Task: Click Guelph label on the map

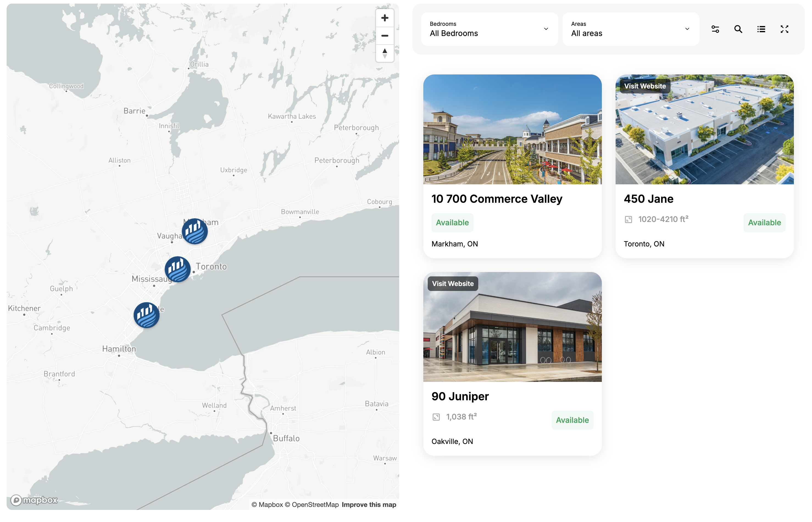Action: point(61,289)
